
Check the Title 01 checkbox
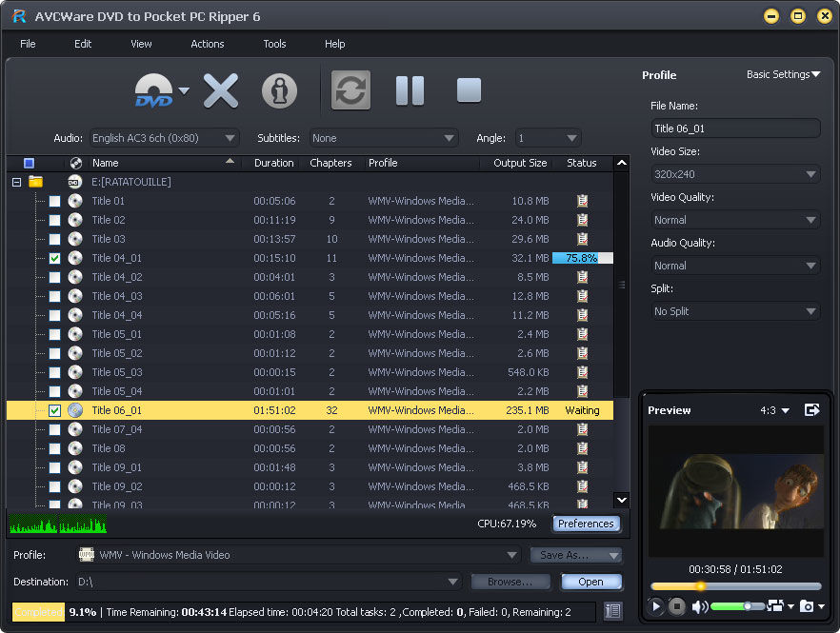coord(54,201)
